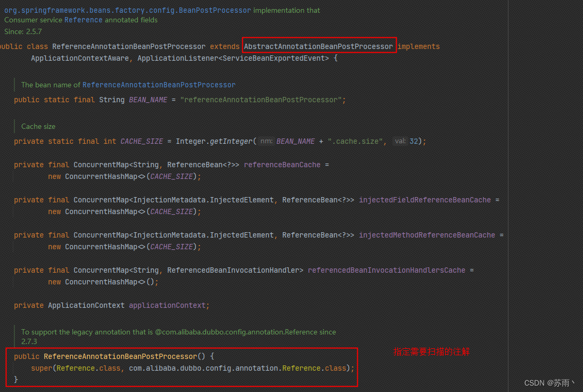The image size is (583, 392).
Task: Click ApplicationContextAware interface name
Action: 80,59
